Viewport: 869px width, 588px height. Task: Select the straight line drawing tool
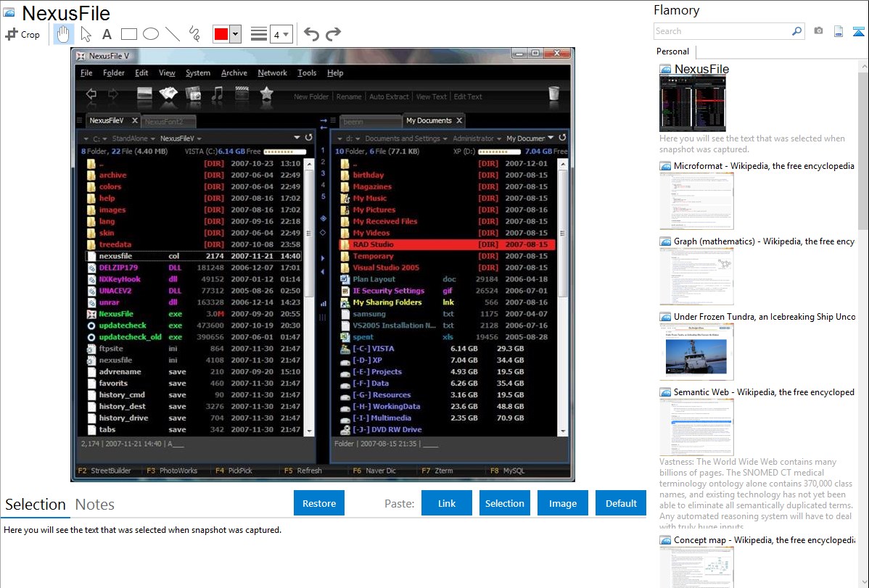click(172, 34)
